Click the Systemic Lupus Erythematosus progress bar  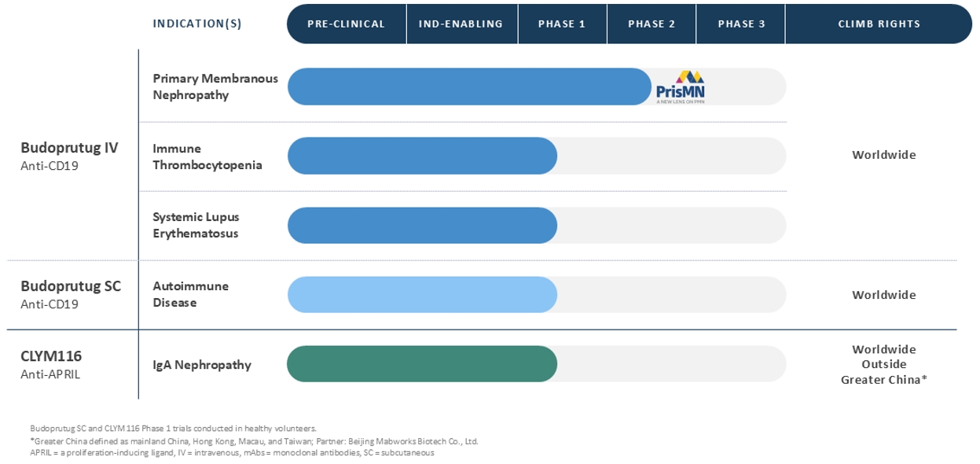[x=422, y=225]
